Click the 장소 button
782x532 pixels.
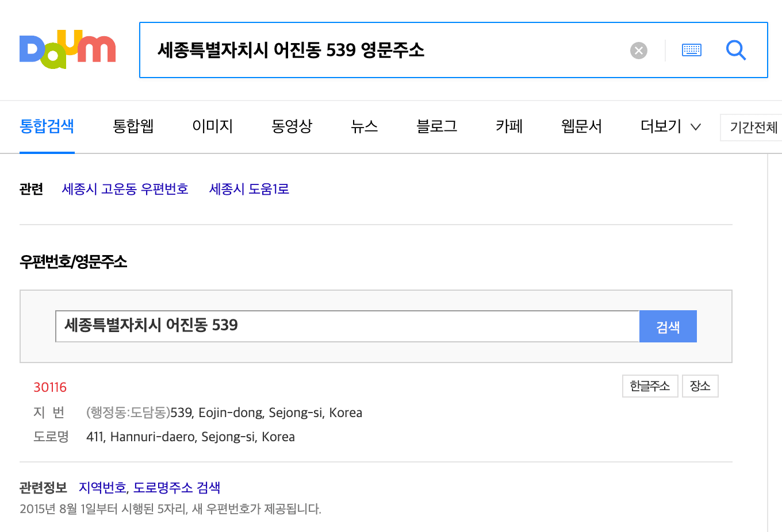coord(700,385)
